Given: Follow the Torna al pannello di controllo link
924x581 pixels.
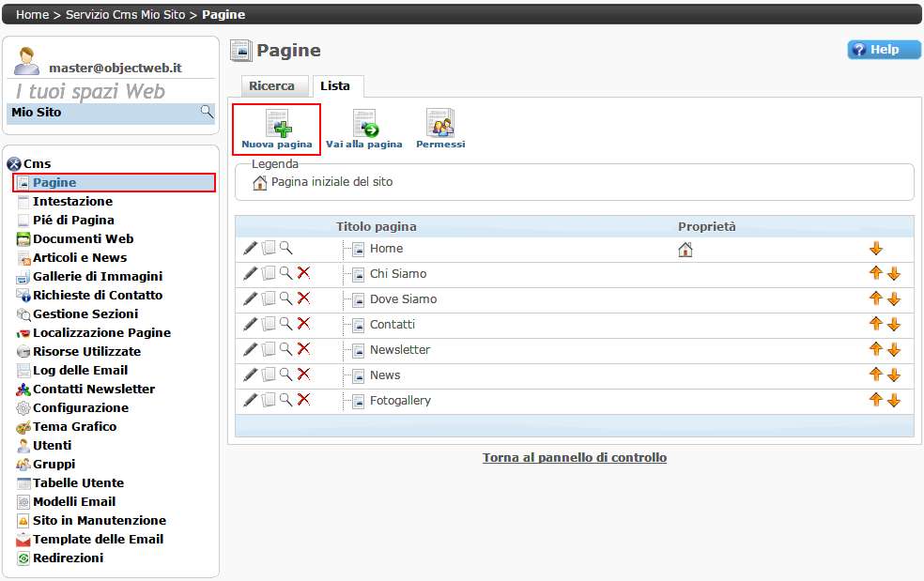Looking at the screenshot, I should tap(574, 458).
